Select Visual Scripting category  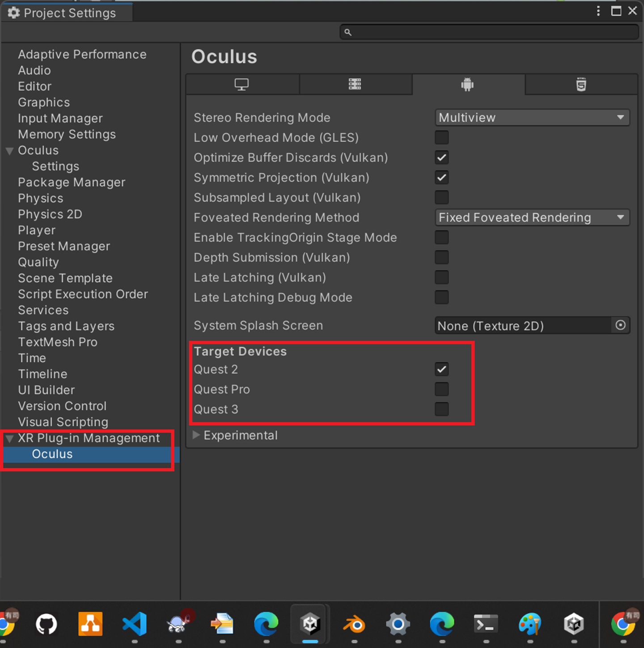pos(63,422)
